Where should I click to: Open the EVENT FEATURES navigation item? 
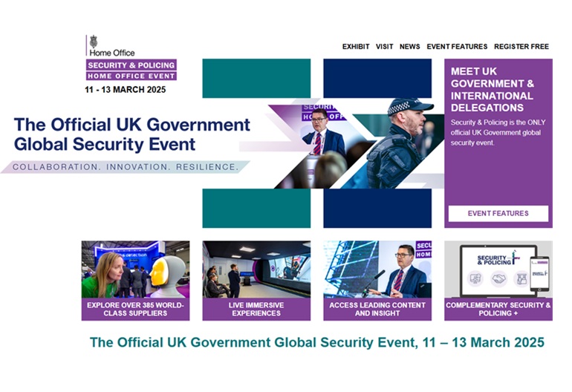point(457,47)
